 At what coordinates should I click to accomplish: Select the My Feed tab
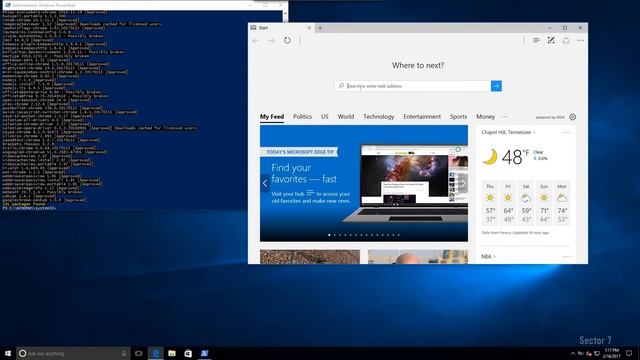click(272, 117)
